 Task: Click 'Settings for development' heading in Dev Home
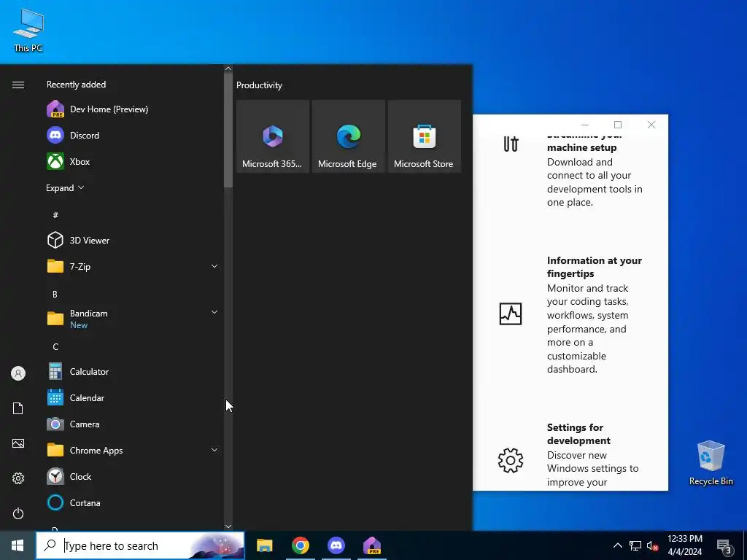coord(578,434)
